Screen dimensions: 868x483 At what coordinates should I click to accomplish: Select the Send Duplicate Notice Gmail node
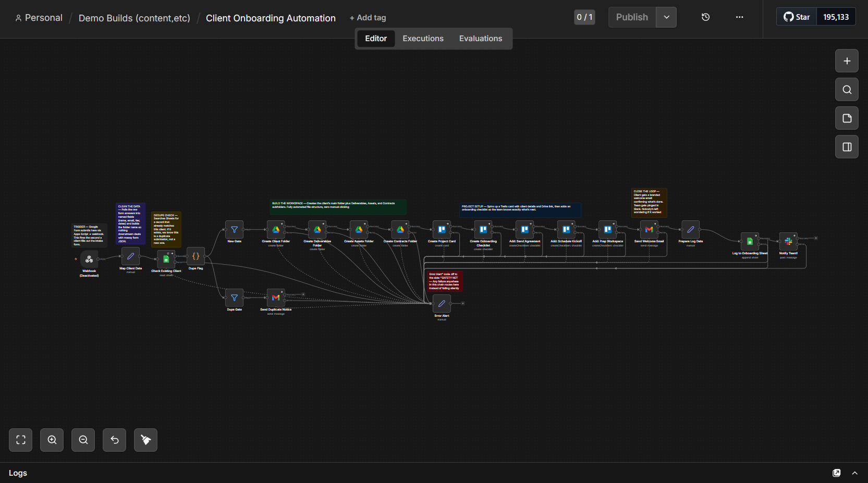coord(276,298)
